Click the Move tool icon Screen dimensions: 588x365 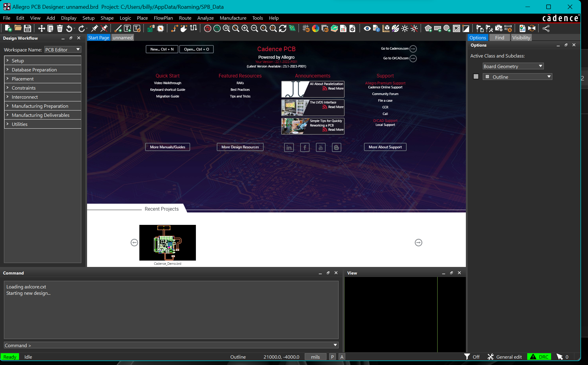point(41,28)
